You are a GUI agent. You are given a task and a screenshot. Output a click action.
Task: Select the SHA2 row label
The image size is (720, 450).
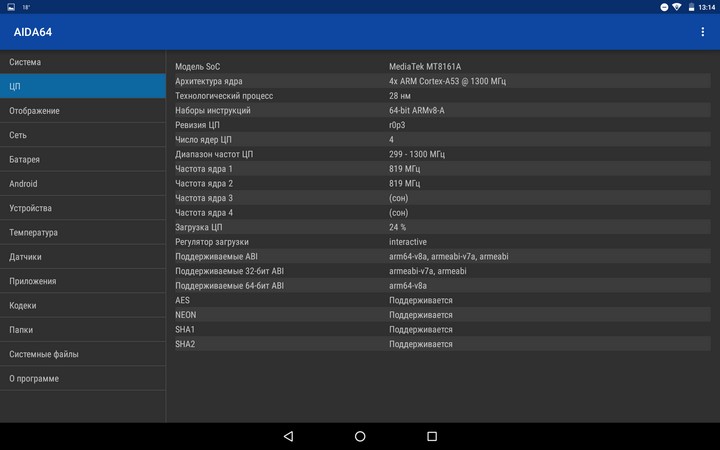[185, 344]
